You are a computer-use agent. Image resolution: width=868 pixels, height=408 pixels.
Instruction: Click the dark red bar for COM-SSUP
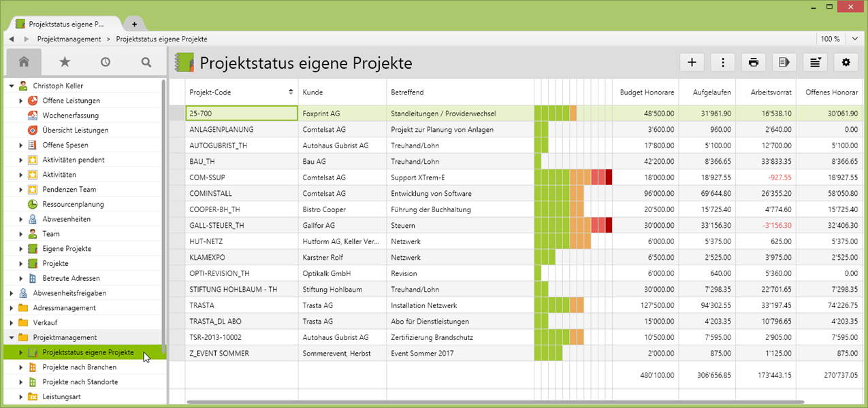609,177
